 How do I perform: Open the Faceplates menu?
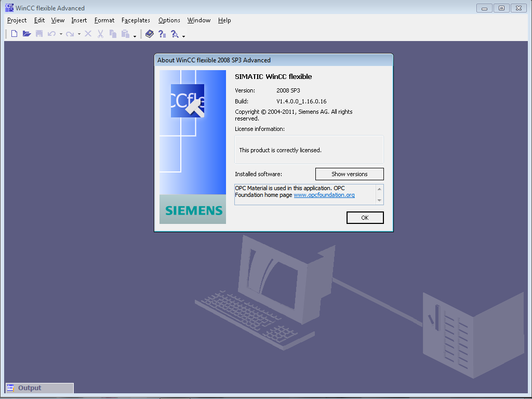[136, 20]
